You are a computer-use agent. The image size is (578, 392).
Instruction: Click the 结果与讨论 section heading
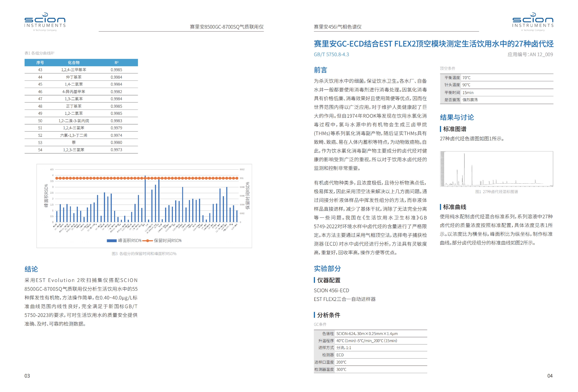(457, 117)
